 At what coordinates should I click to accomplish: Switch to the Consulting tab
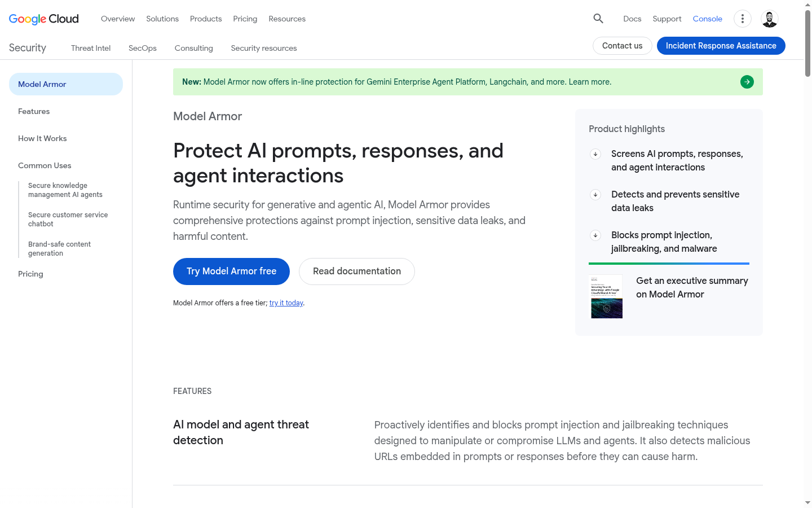pos(194,48)
